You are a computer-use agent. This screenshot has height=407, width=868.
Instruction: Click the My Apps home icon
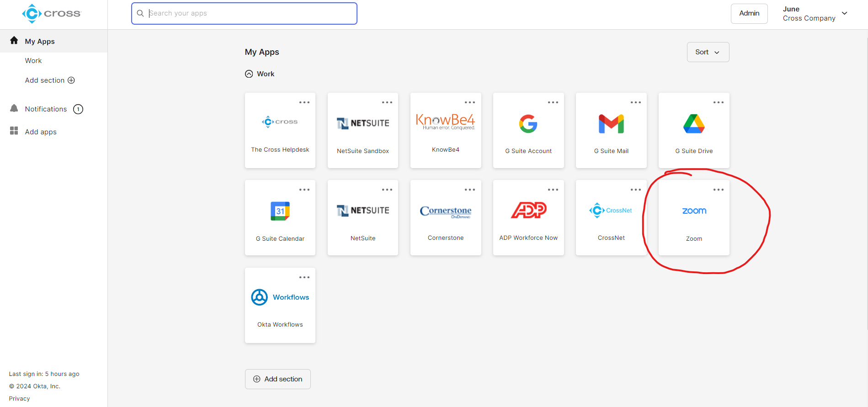click(14, 41)
